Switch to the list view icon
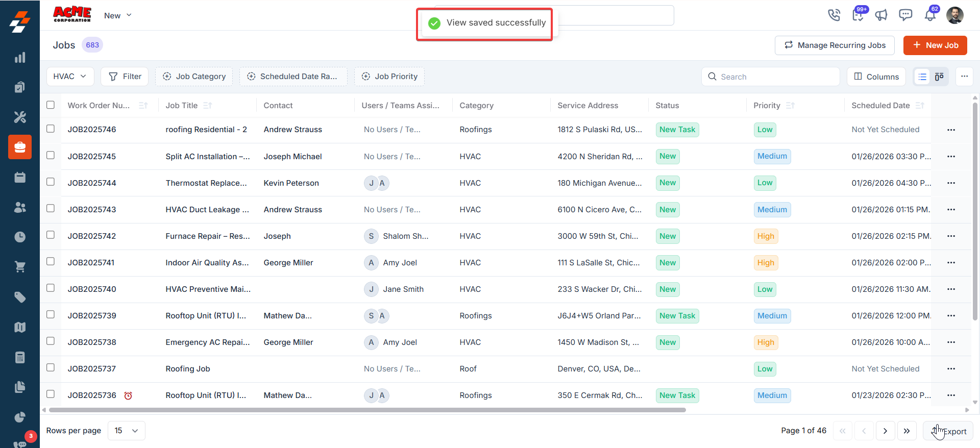The height and width of the screenshot is (448, 980). [x=922, y=77]
